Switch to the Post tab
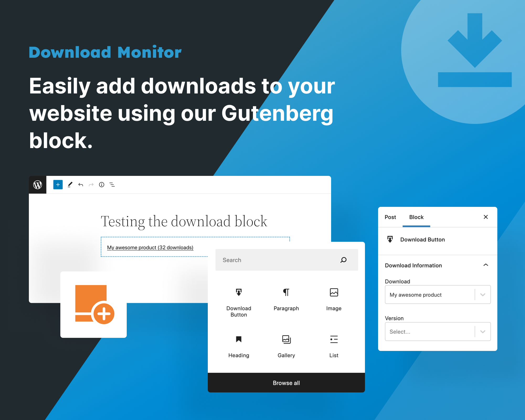525x420 pixels. tap(390, 216)
